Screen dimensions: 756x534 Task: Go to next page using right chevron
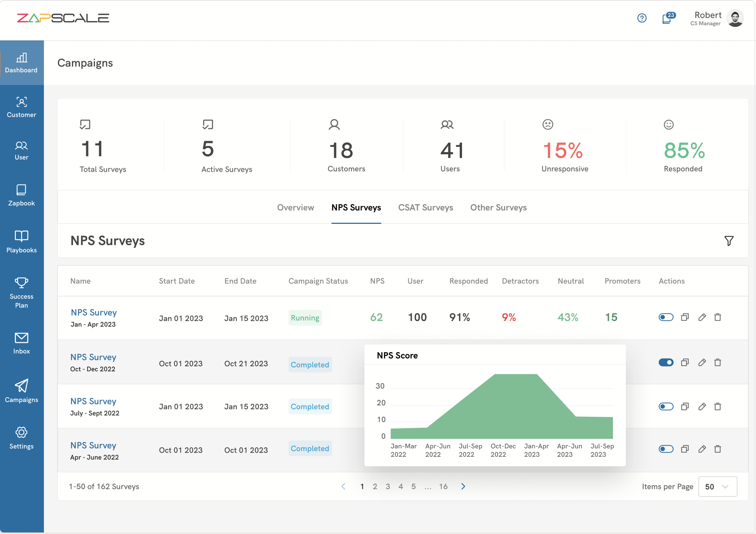(x=463, y=486)
